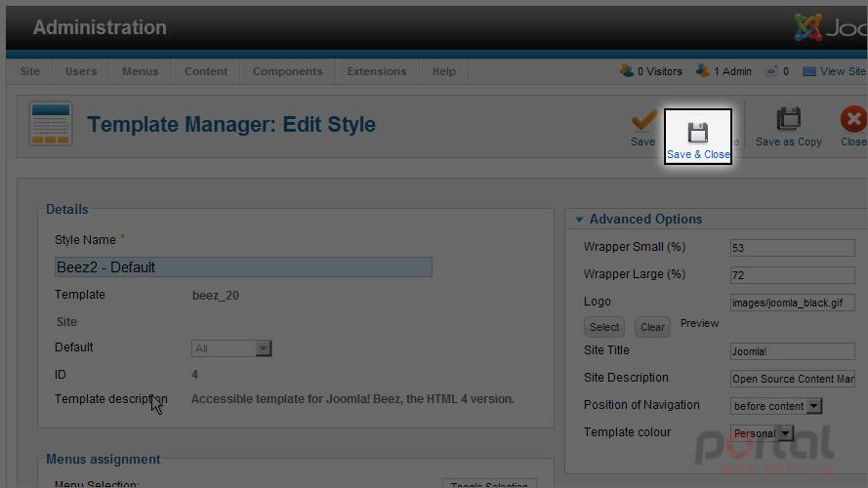Open the Position of Navigation dropdown

(776, 406)
